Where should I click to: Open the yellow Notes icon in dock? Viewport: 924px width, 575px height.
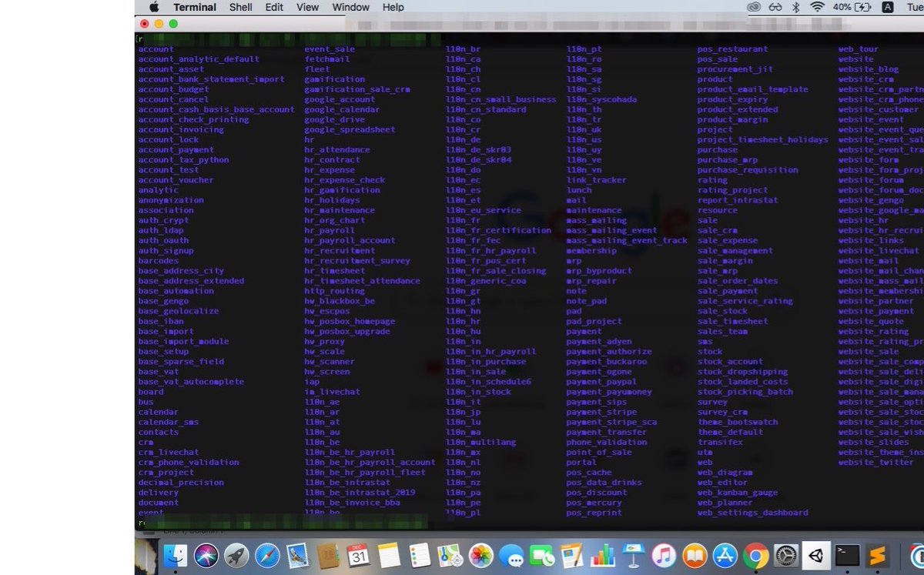point(390,555)
